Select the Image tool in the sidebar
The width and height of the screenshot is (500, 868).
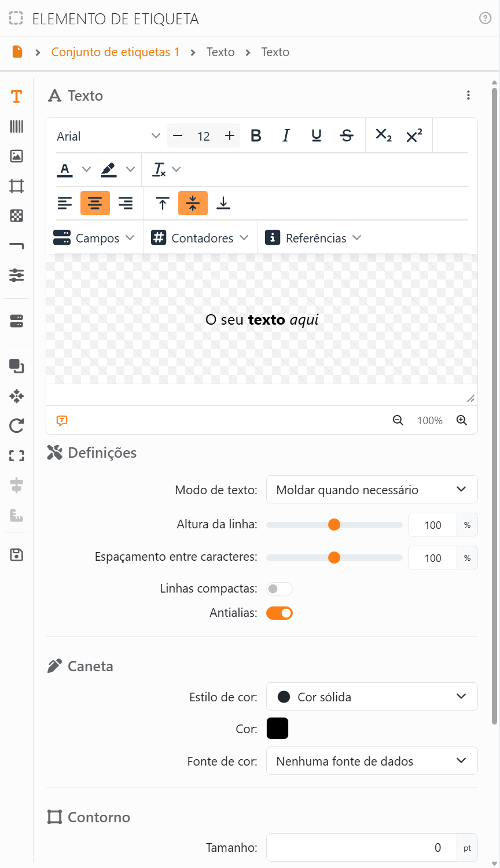coord(17,156)
